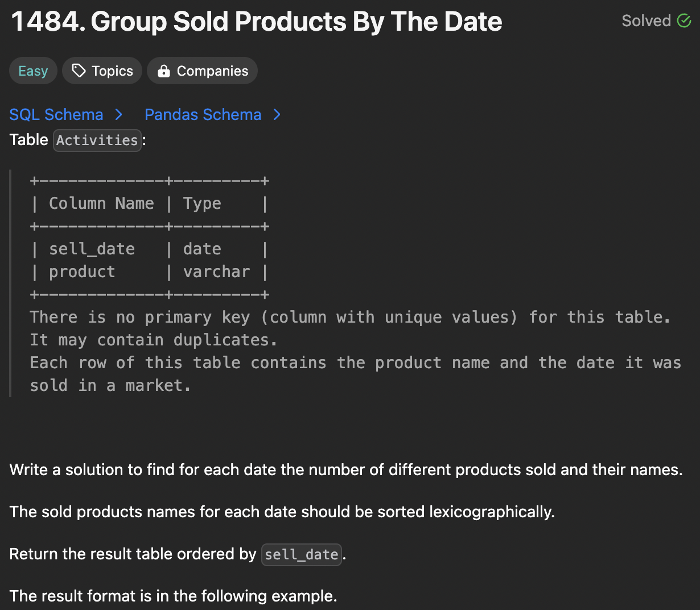700x610 pixels.
Task: Click the Activities inline code tag
Action: 97,140
